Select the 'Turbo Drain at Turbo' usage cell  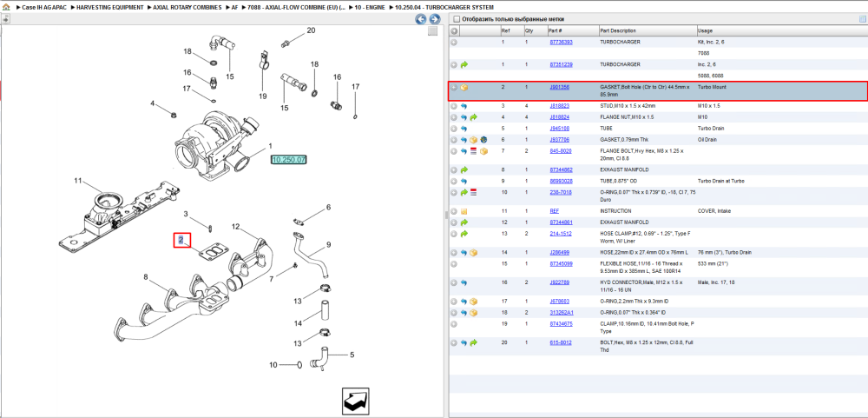pyautogui.click(x=721, y=182)
